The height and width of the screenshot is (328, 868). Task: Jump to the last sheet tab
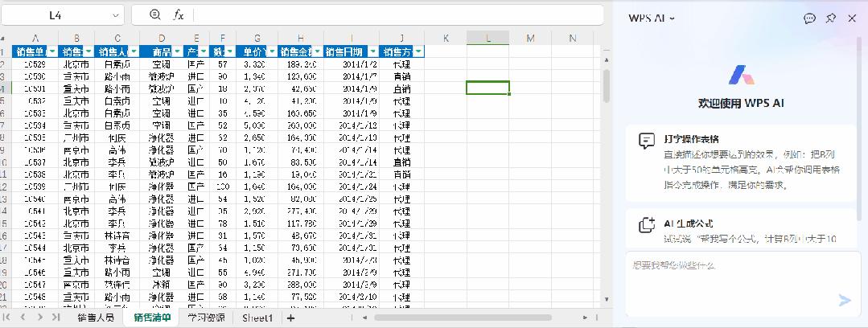[56, 318]
